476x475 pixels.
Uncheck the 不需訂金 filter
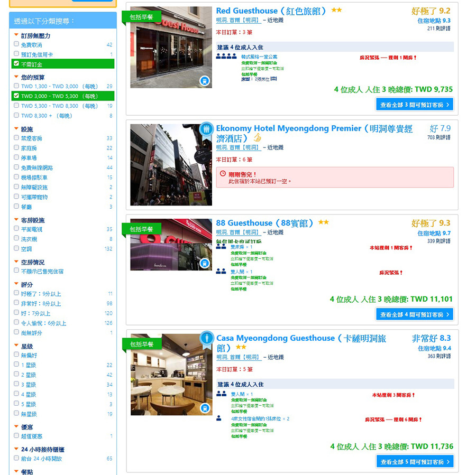(16, 63)
